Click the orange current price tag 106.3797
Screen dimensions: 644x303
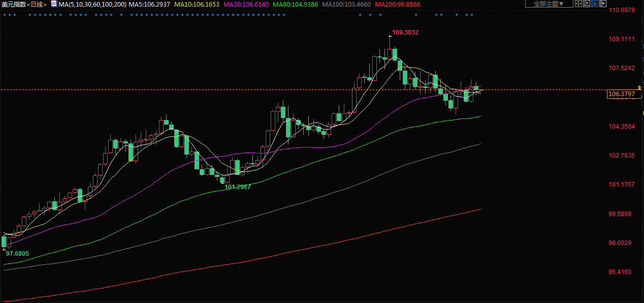pos(621,94)
